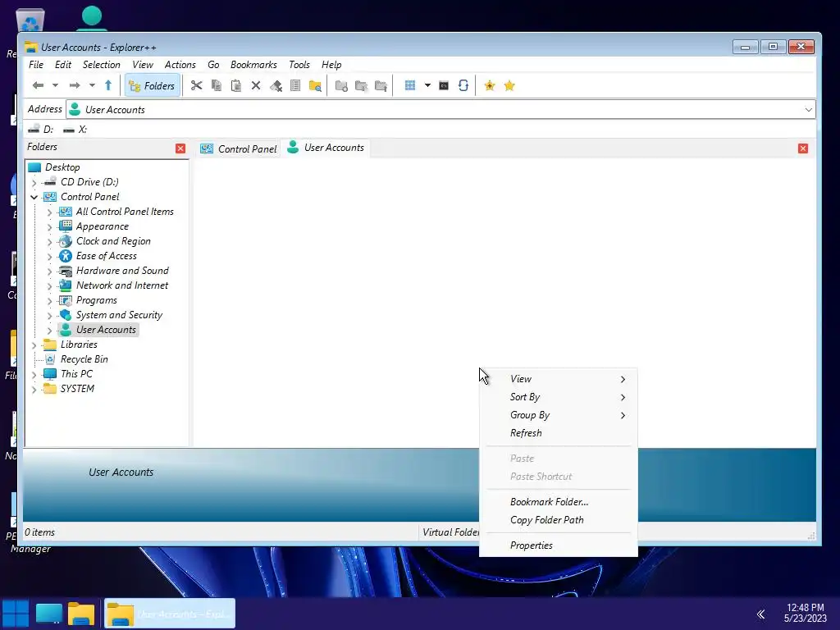Open command prompt from the toolbar

pyautogui.click(x=444, y=85)
